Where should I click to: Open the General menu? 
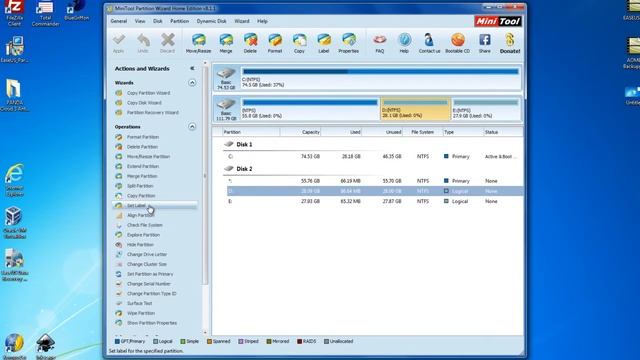pyautogui.click(x=118, y=21)
